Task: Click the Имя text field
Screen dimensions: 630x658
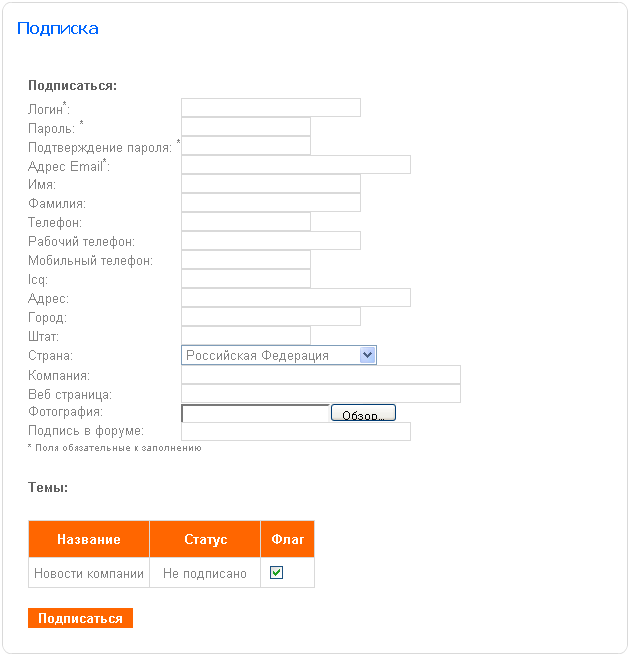Action: coord(270,184)
